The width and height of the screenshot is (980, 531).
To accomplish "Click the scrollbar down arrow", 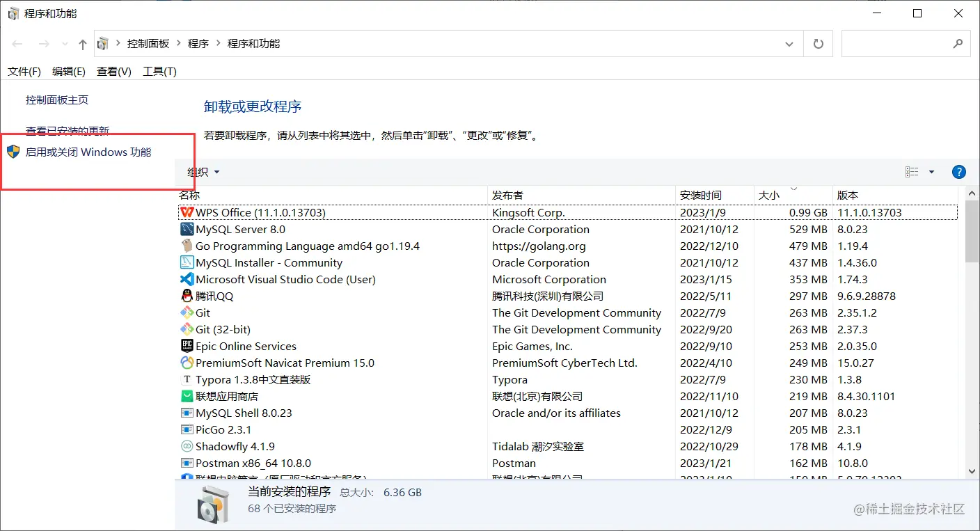I will (972, 471).
